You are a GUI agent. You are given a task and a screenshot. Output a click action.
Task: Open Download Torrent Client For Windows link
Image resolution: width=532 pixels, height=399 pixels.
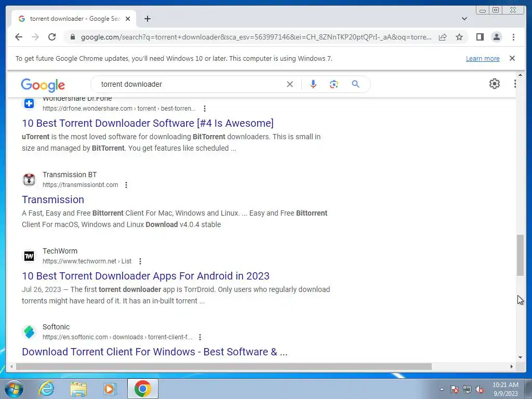(155, 352)
